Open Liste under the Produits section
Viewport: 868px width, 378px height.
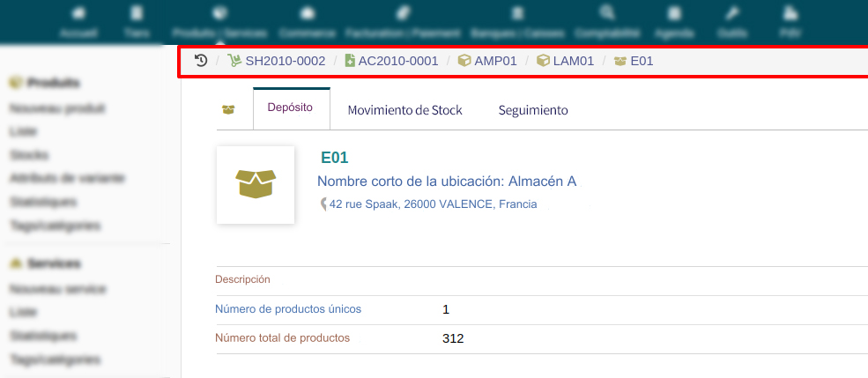click(23, 131)
